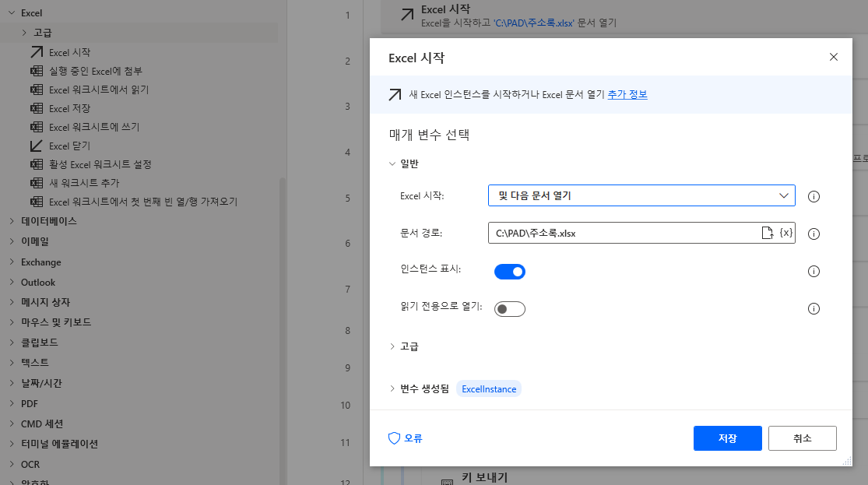
Task: Click the Excel 닫기 arrow icon
Action: [37, 146]
